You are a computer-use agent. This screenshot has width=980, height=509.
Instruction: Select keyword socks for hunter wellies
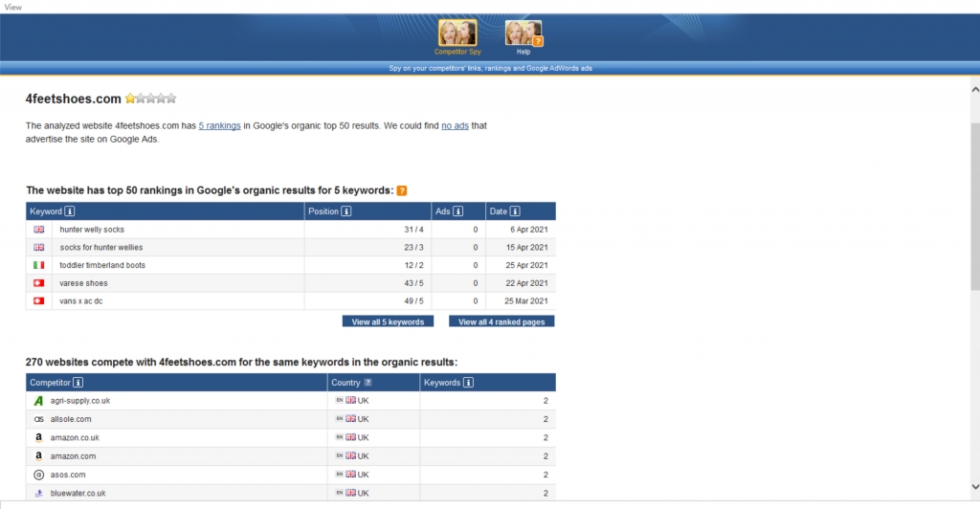coord(101,247)
